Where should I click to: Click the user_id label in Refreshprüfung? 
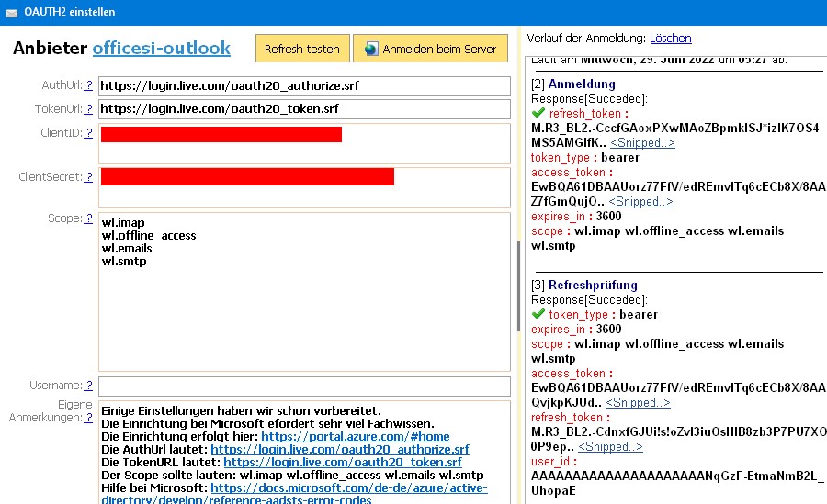(554, 462)
